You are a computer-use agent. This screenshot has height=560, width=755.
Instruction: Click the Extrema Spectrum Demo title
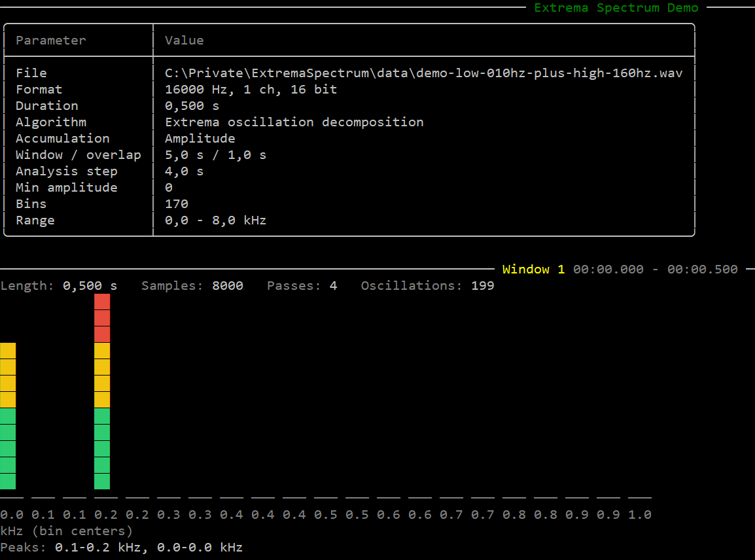tap(616, 8)
